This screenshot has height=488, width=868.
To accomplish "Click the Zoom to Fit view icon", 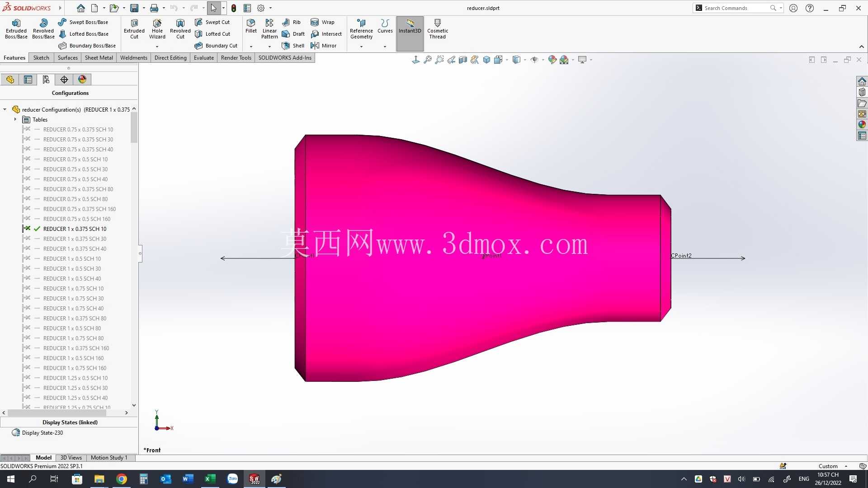I will tap(428, 60).
